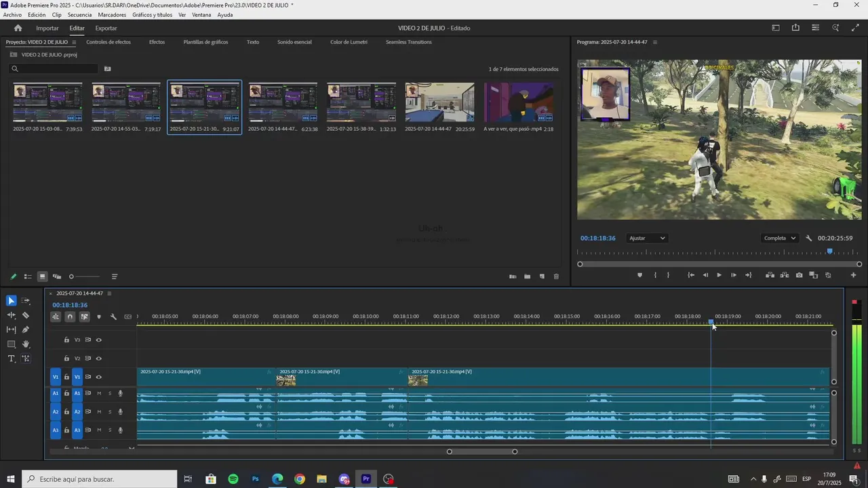Open Completa playback resolution dropdown
This screenshot has height=488, width=868.
780,238
